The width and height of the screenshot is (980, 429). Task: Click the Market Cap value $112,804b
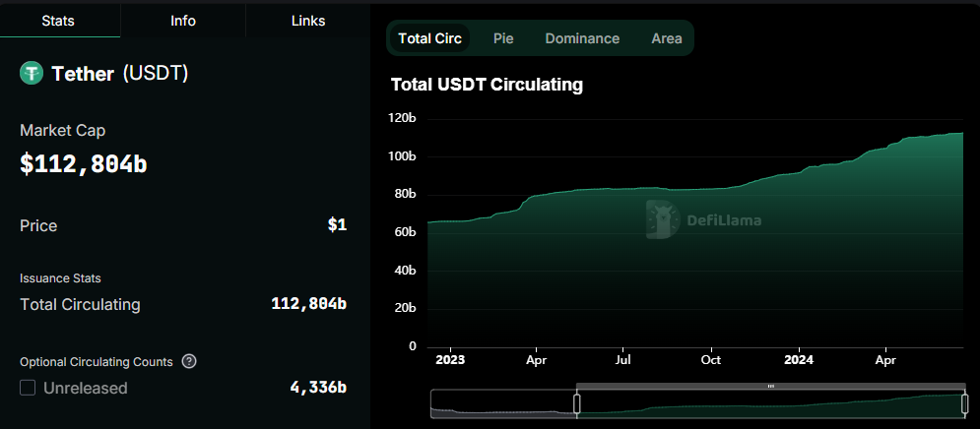(84, 163)
